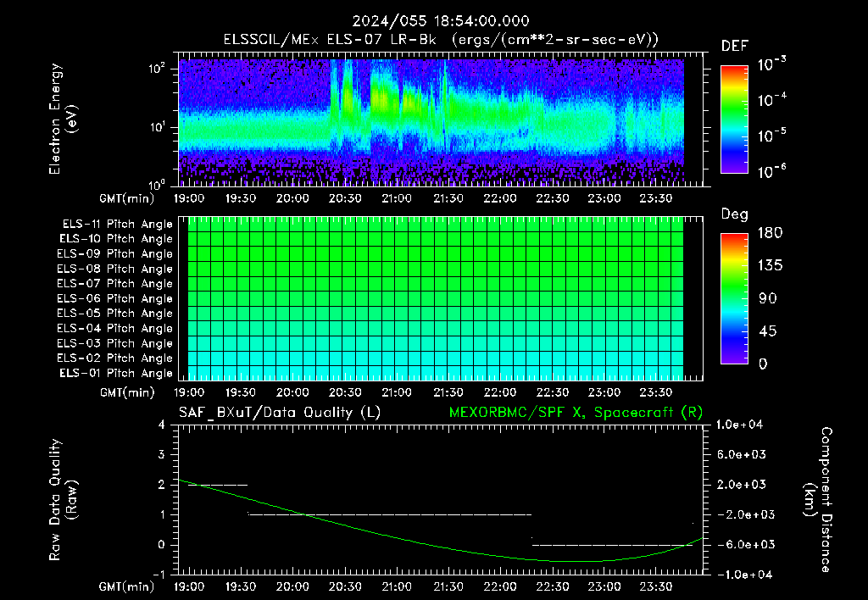Click 10^-3 on the DEF scale
Image resolution: width=868 pixels, height=600 pixels.
[771, 64]
